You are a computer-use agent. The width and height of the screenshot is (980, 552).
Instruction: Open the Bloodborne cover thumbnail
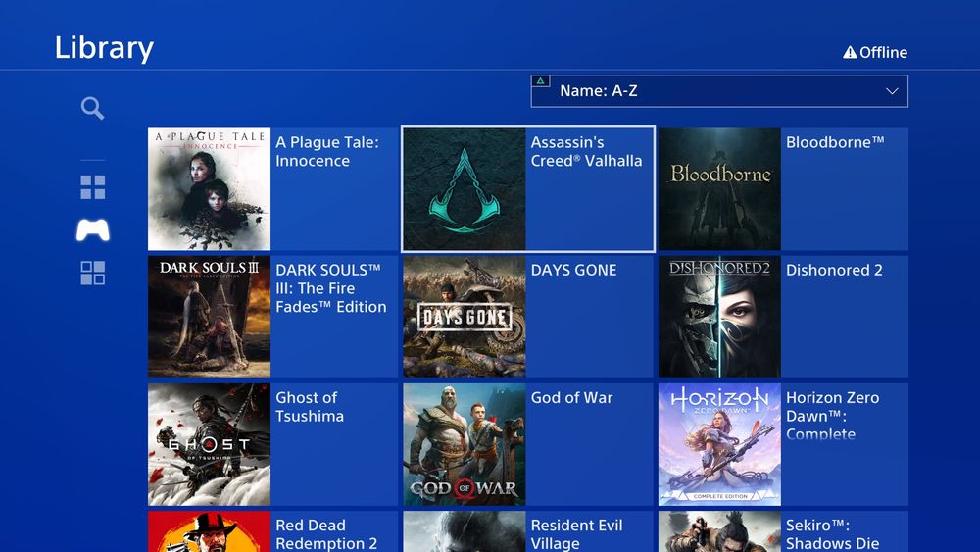(719, 189)
